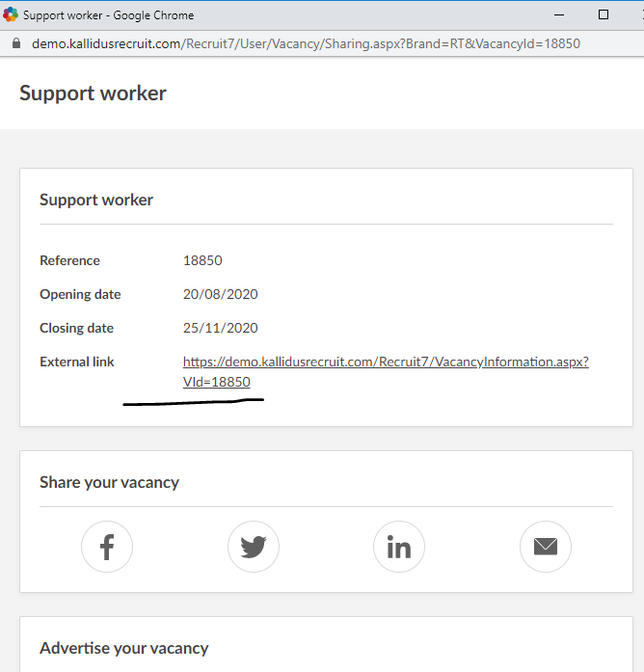Click the 'External link' label
The width and height of the screenshot is (644, 672).
point(76,362)
